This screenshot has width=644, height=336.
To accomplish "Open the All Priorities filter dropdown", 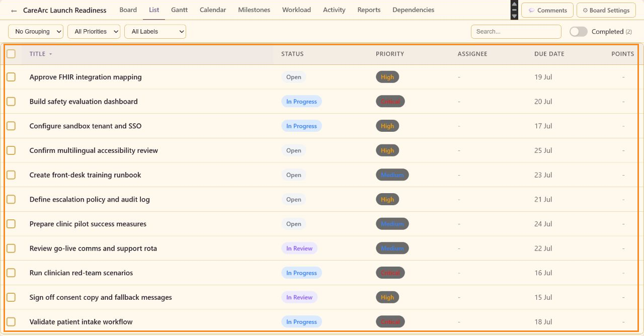I will (x=94, y=31).
